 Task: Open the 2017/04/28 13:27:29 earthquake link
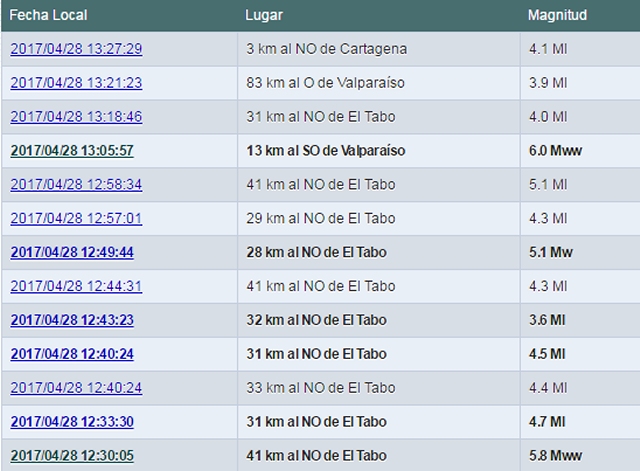[76, 49]
